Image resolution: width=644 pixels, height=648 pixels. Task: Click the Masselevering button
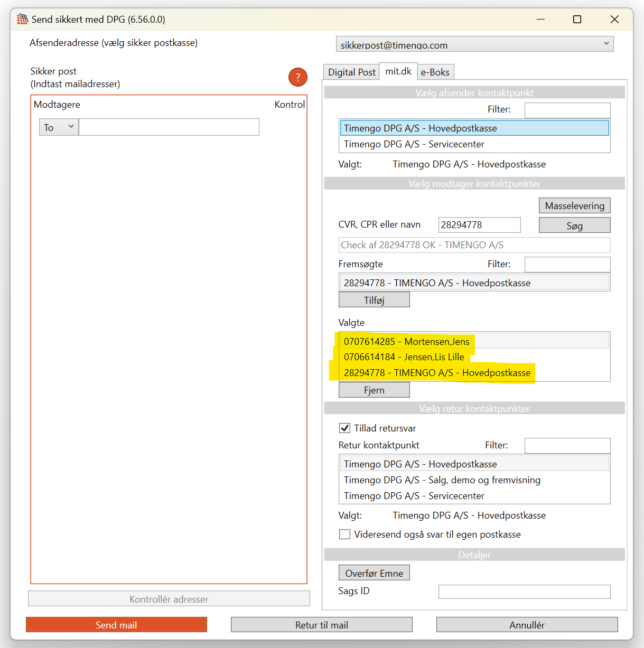pyautogui.click(x=574, y=205)
